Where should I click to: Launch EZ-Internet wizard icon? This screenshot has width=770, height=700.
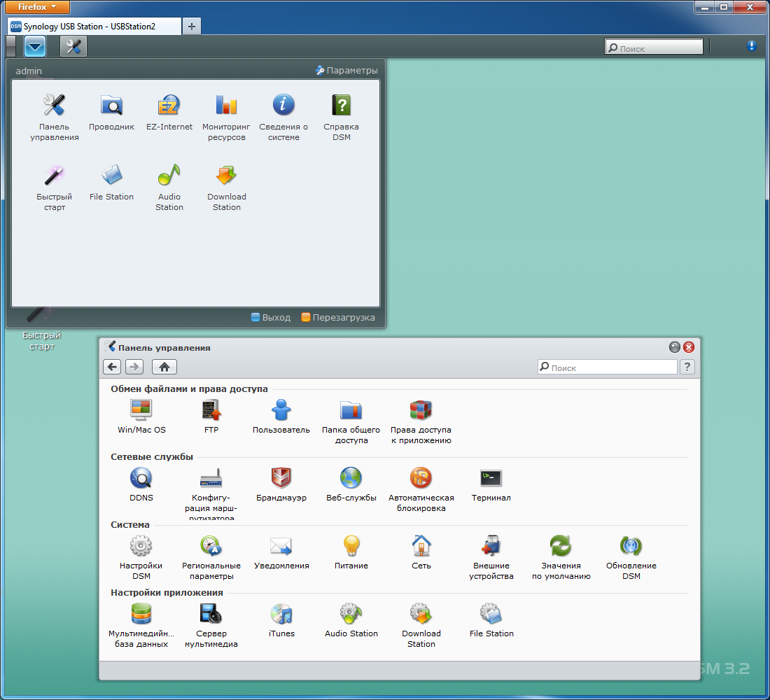tap(169, 112)
